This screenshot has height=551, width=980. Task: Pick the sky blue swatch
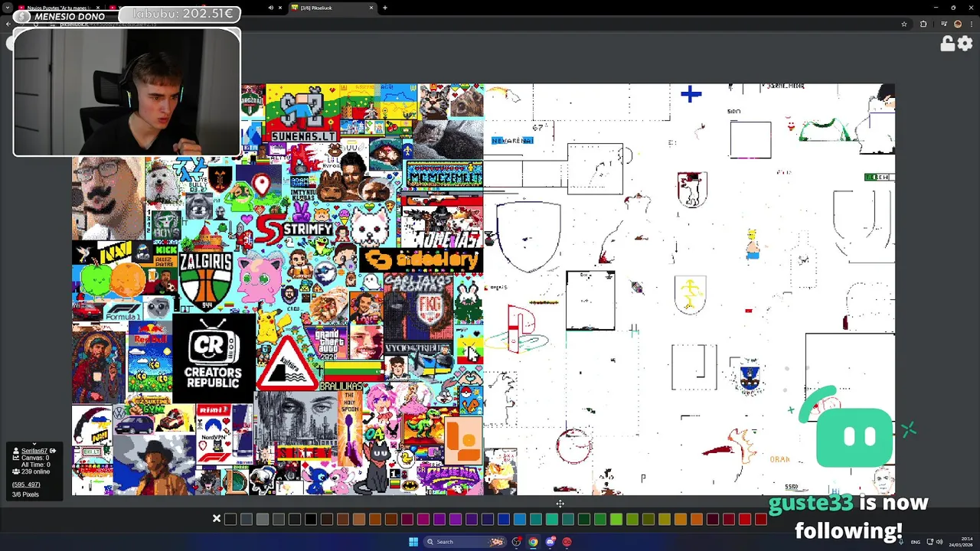click(x=519, y=520)
